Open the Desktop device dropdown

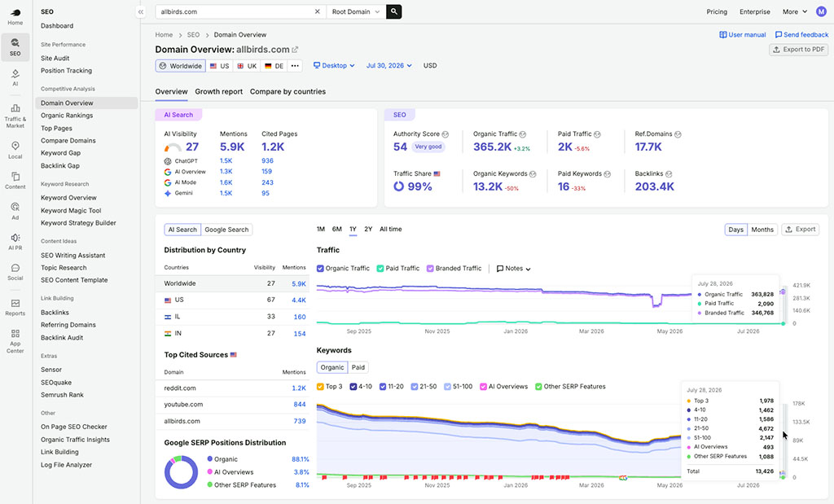pos(334,66)
